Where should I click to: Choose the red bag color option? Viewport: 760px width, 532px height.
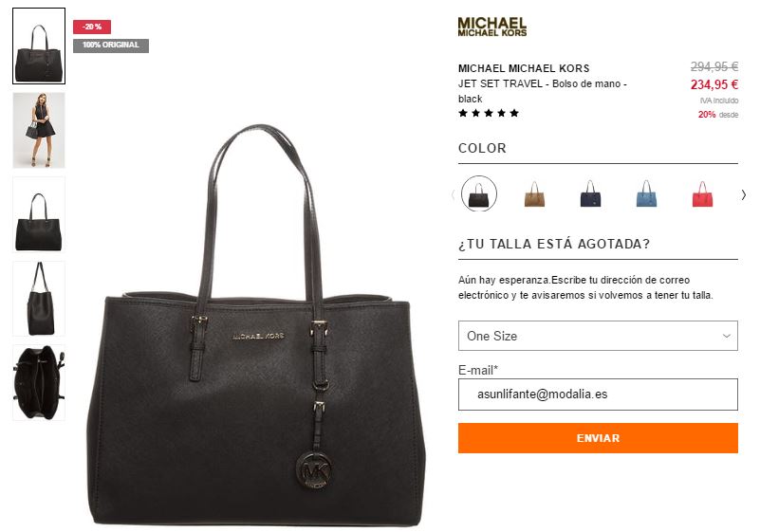point(702,193)
